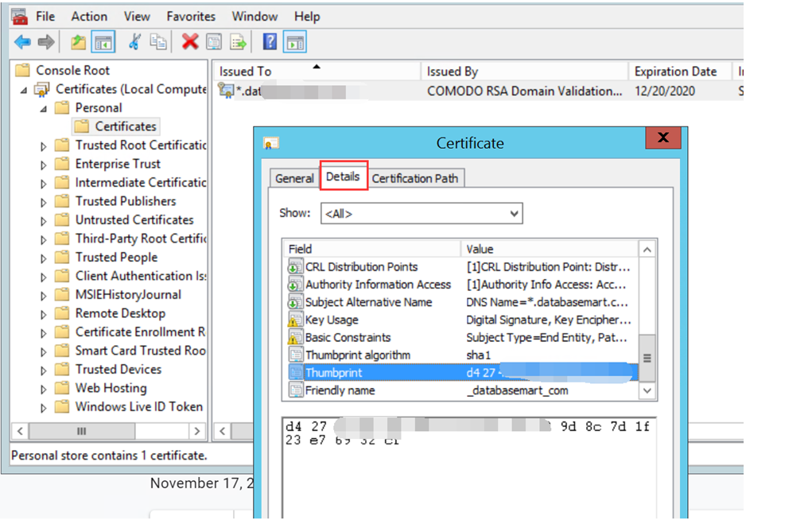
Task: Click the field list scrollbar thumb
Action: coord(647,359)
